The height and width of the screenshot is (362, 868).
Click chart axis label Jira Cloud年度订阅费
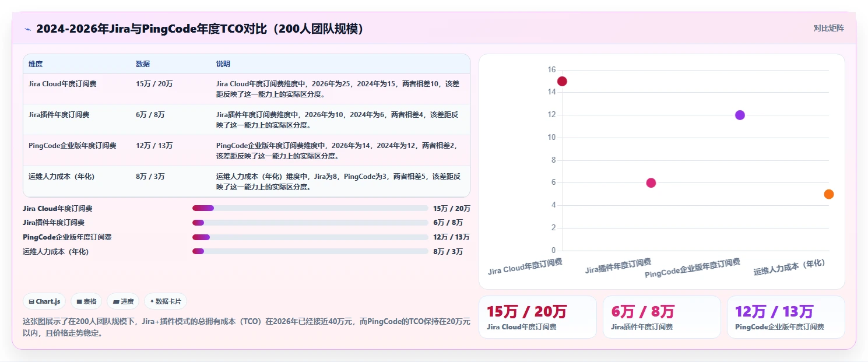[525, 267]
